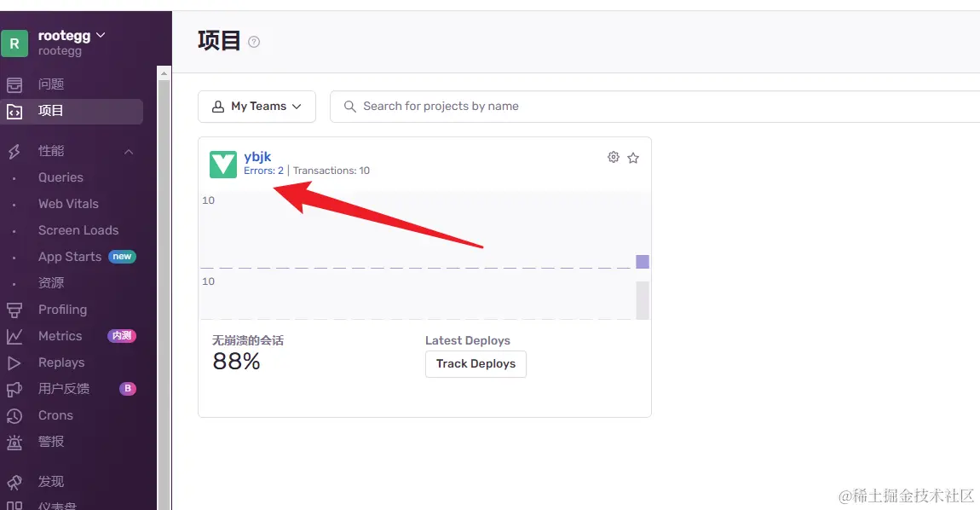Screen dimensions: 980x510
Task: Click the Track Deploys button
Action: point(476,363)
